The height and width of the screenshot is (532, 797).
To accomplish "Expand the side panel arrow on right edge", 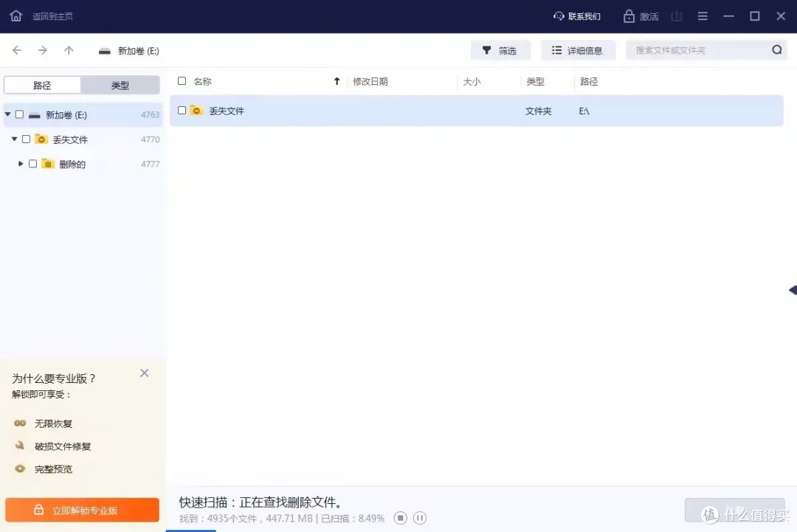I will pyautogui.click(x=793, y=290).
